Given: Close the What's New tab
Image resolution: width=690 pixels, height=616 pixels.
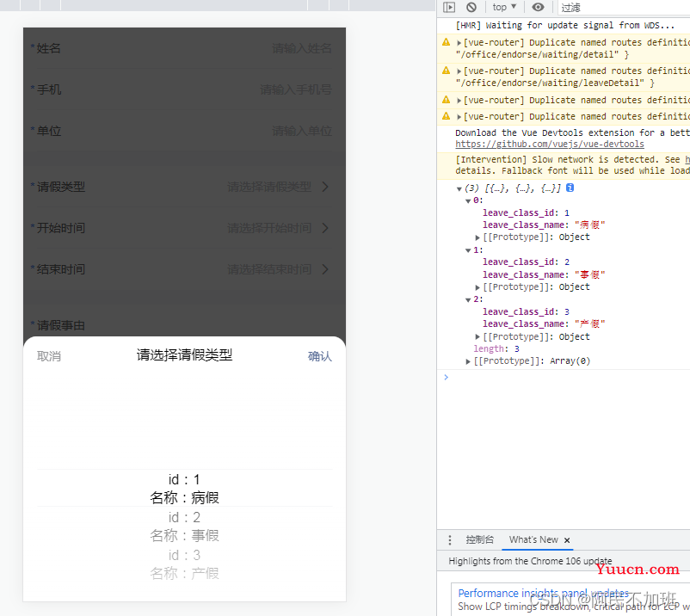Looking at the screenshot, I should point(567,541).
